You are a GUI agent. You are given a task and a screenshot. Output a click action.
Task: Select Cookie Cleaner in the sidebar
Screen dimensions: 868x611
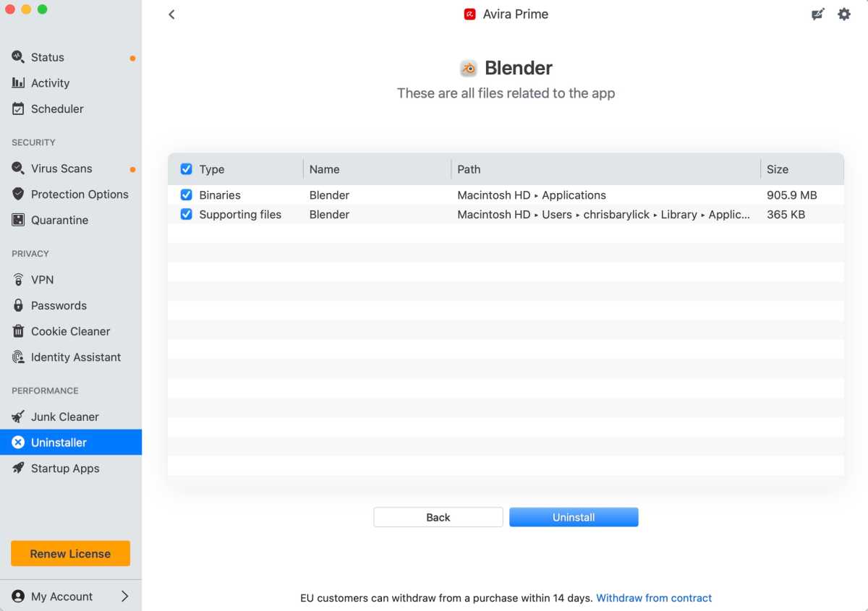point(71,331)
